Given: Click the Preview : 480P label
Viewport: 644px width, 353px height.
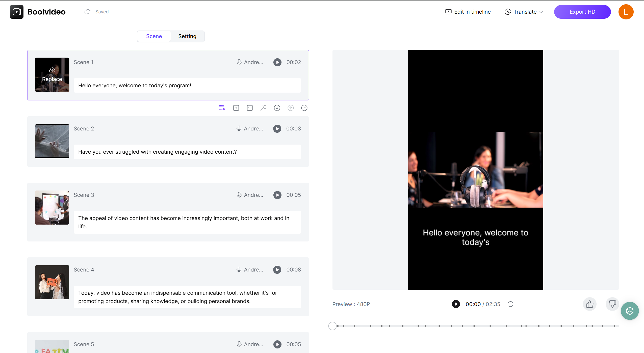Looking at the screenshot, I should pyautogui.click(x=351, y=304).
